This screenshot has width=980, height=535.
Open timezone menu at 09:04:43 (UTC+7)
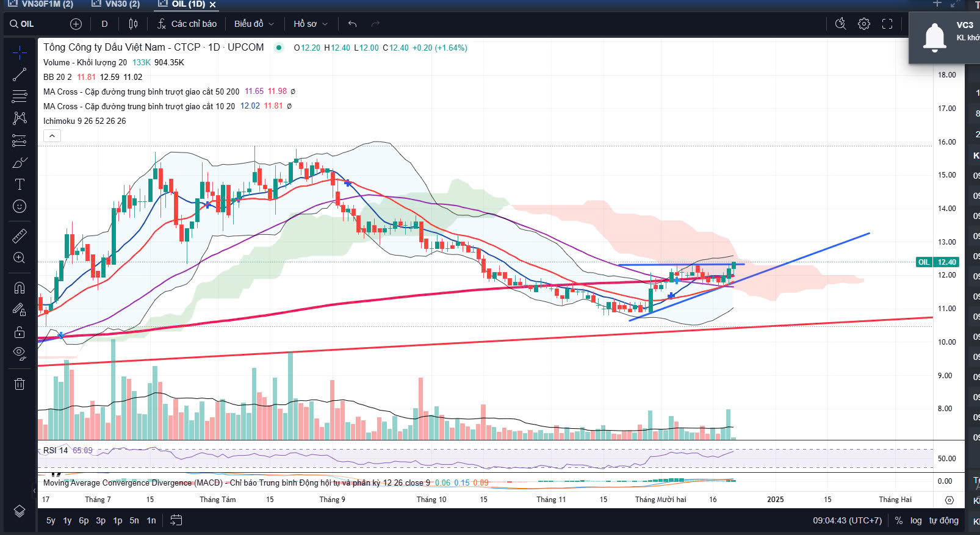[x=847, y=520]
